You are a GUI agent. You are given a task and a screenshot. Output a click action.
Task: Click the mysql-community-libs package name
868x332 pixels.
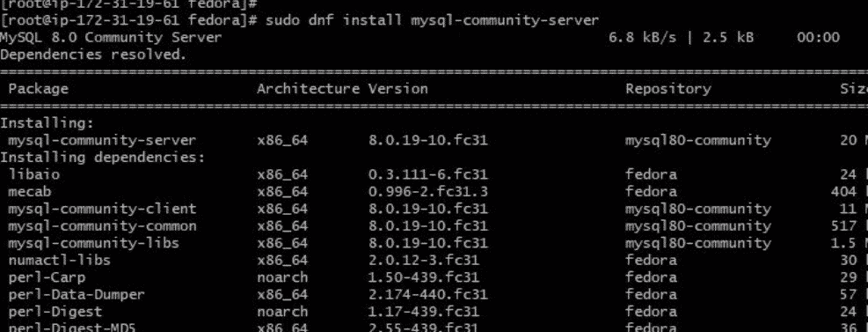click(93, 243)
